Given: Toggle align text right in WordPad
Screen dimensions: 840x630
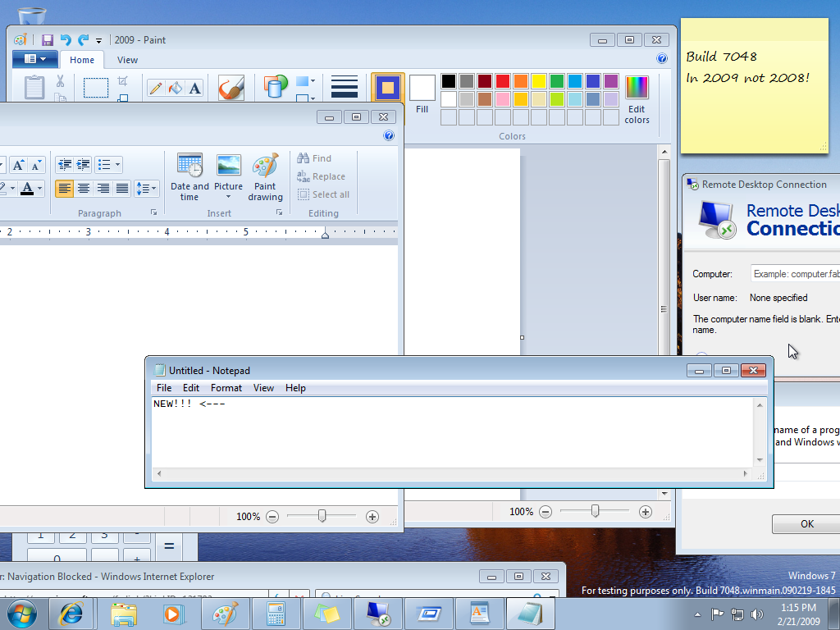Looking at the screenshot, I should tap(103, 189).
